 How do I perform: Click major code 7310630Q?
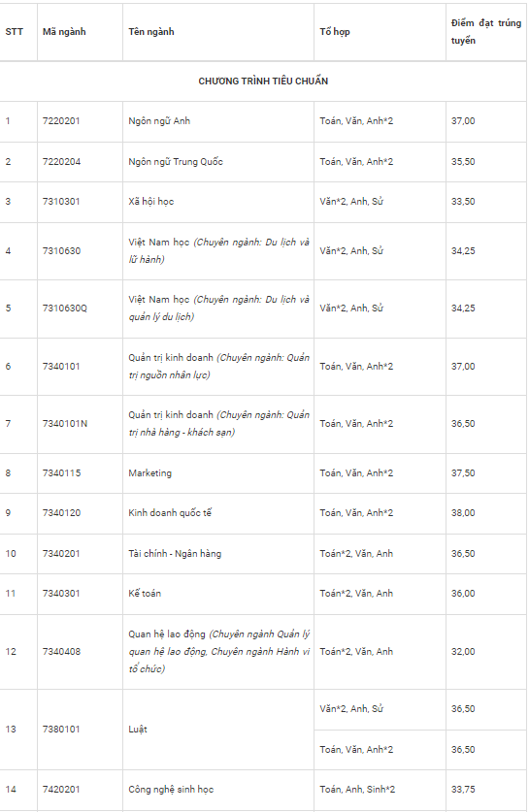point(65,309)
